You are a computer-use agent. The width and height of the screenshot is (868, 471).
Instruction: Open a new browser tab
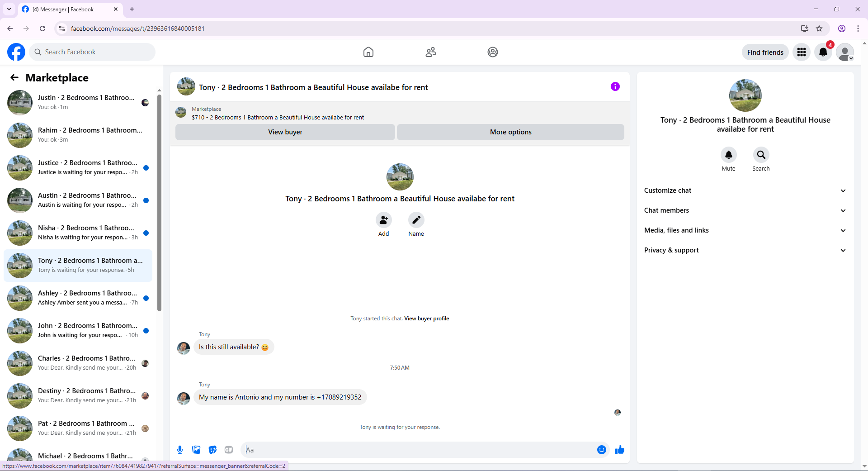coord(132,9)
